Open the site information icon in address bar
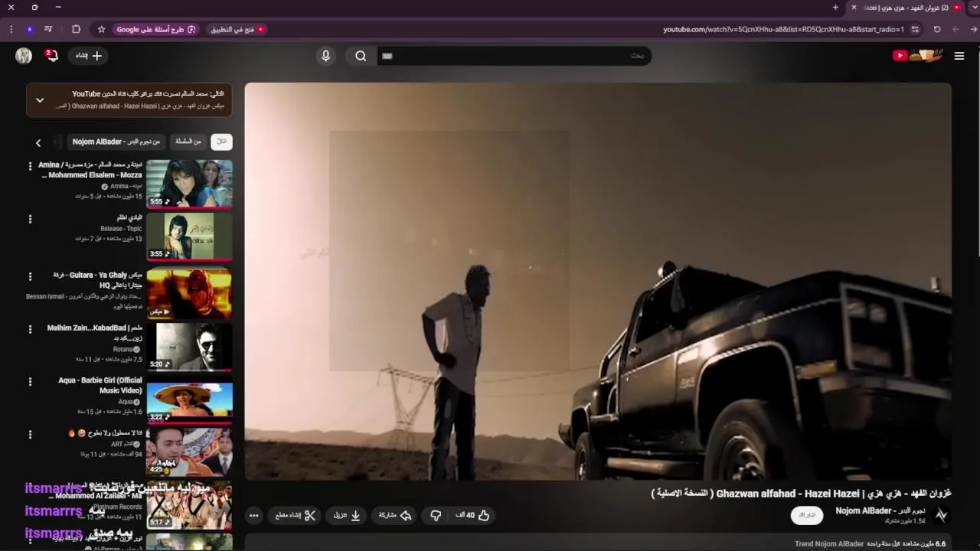Screen dimensions: 980x551 tap(916, 29)
